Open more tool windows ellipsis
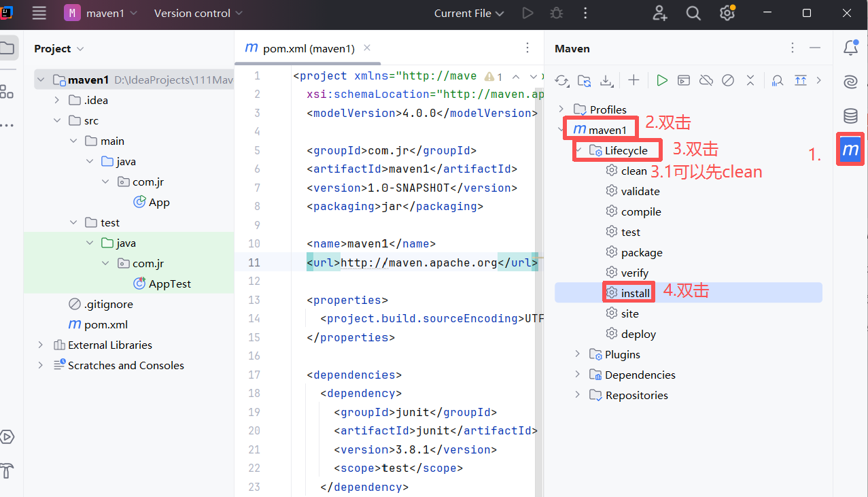Image resolution: width=868 pixels, height=497 pixels. (7, 126)
